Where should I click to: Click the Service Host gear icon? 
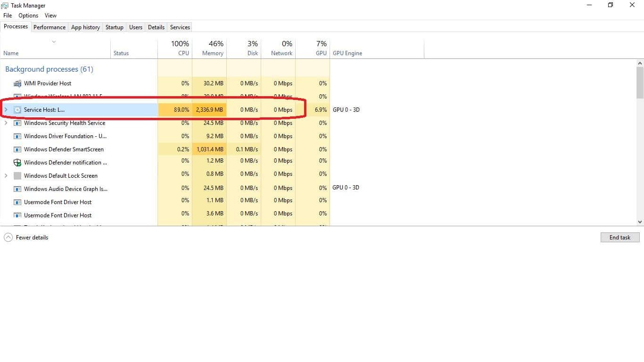pos(17,110)
